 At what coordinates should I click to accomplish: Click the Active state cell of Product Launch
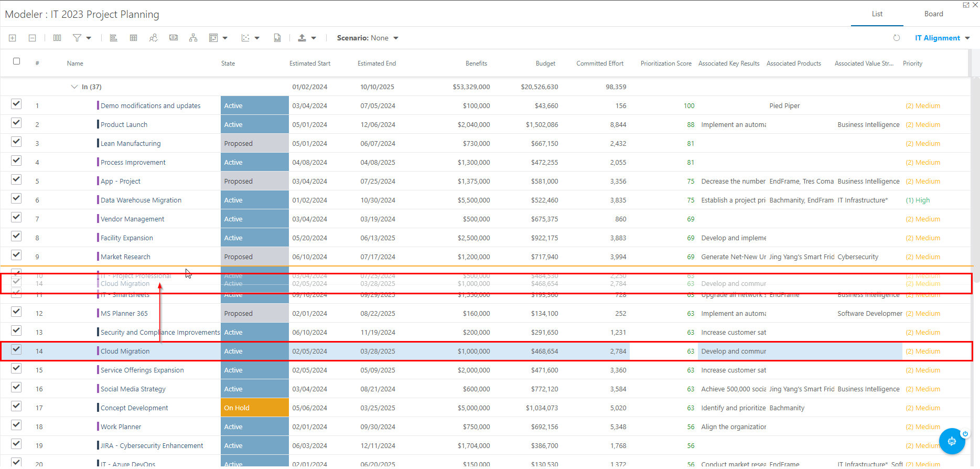click(x=255, y=124)
